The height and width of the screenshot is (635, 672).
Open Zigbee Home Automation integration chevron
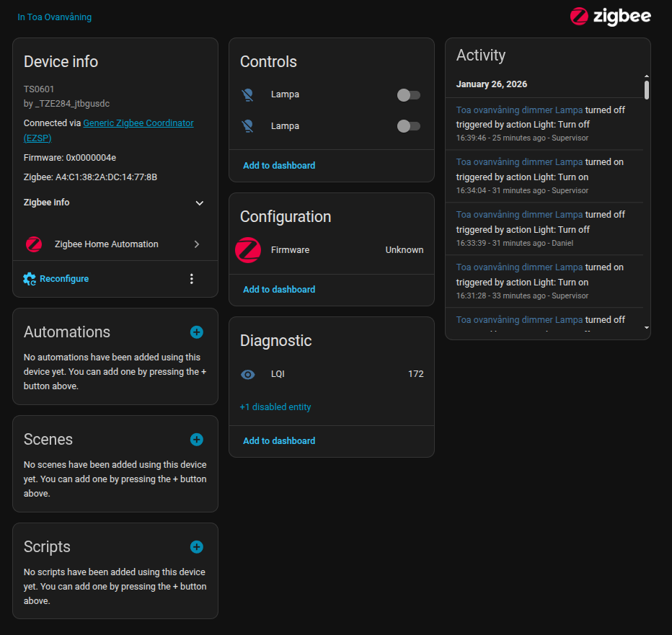click(197, 244)
